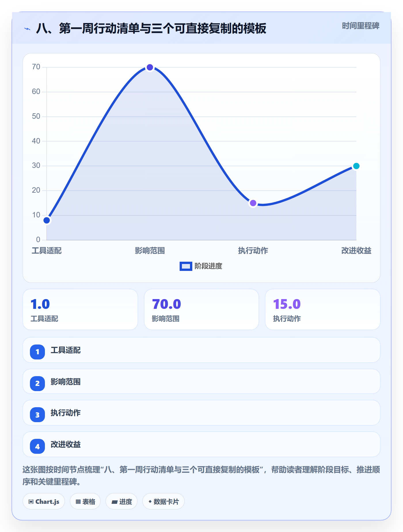
Task: Open the 1.0 工具适配 data card
Action: click(x=80, y=309)
